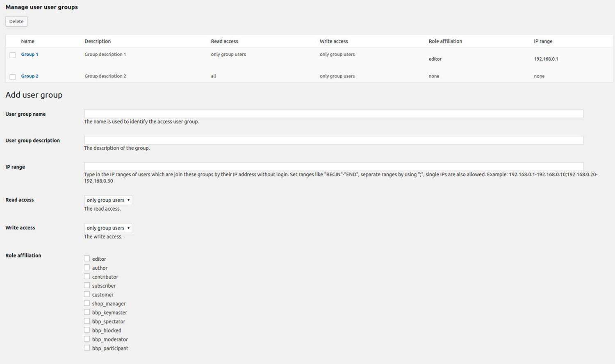This screenshot has height=364, width=615.
Task: Select the Group 2 row checkbox
Action: (13, 77)
